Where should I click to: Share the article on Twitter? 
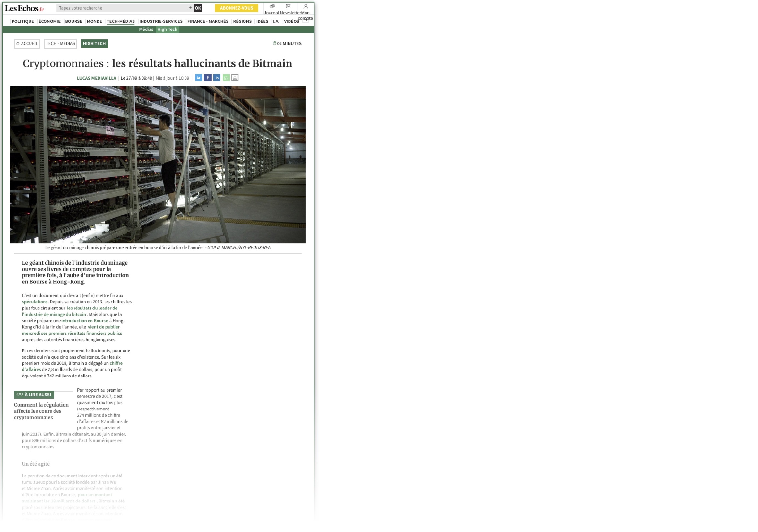pos(198,78)
